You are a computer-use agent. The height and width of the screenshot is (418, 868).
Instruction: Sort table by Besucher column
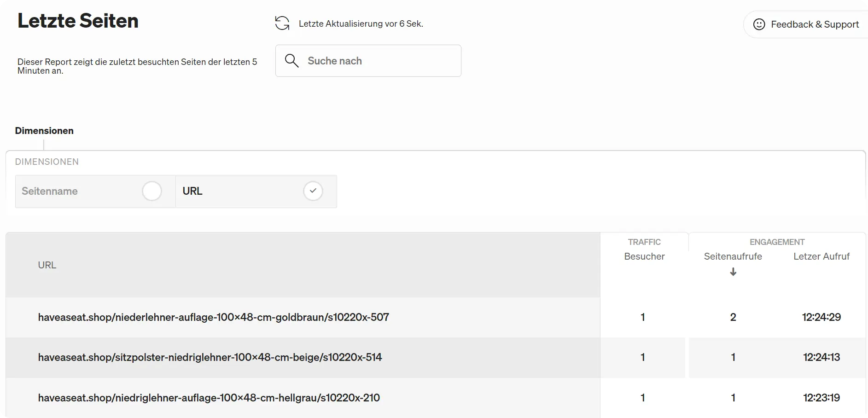coord(644,256)
